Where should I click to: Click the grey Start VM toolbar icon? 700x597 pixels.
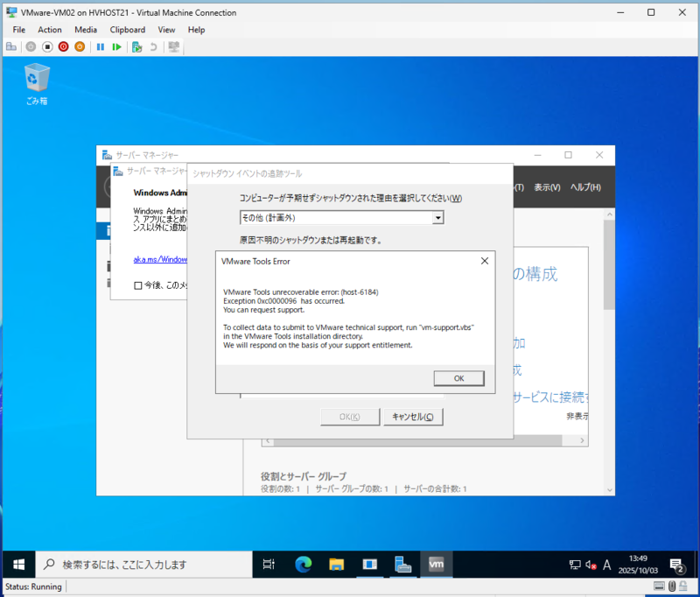pyautogui.click(x=31, y=46)
